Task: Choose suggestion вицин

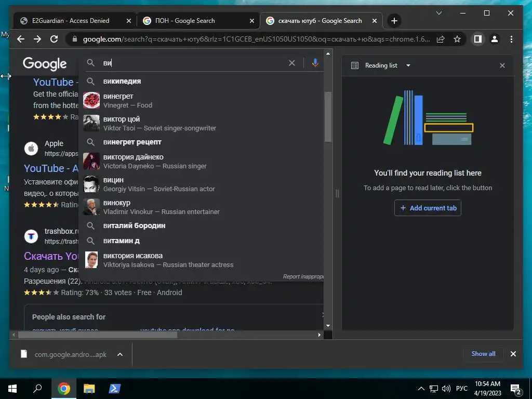Action: [x=202, y=184]
